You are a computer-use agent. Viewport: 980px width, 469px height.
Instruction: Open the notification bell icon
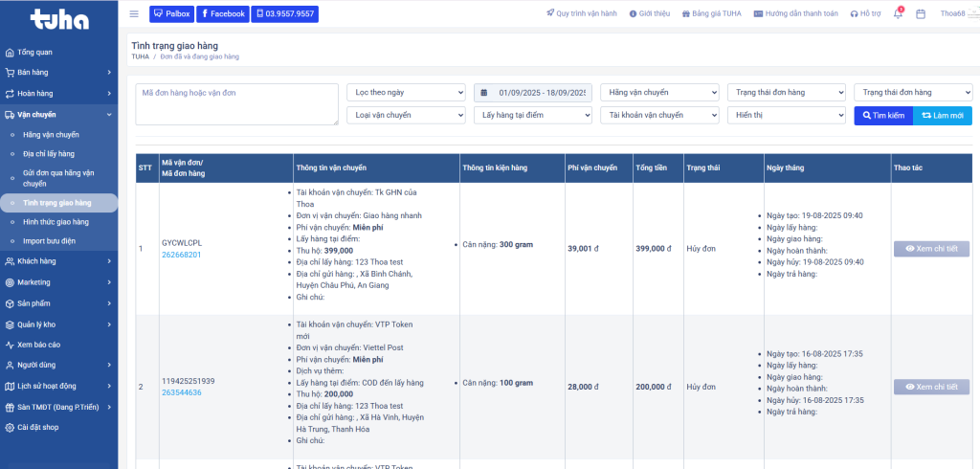(898, 14)
